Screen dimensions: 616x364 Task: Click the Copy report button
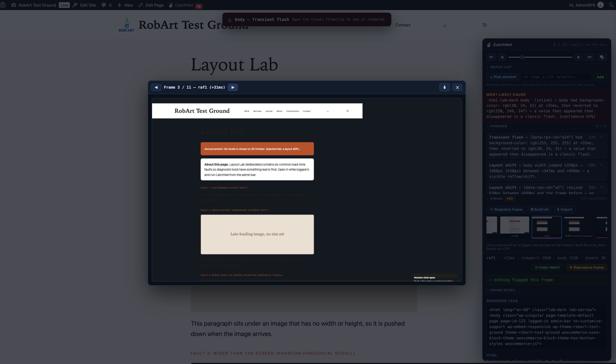547,267
